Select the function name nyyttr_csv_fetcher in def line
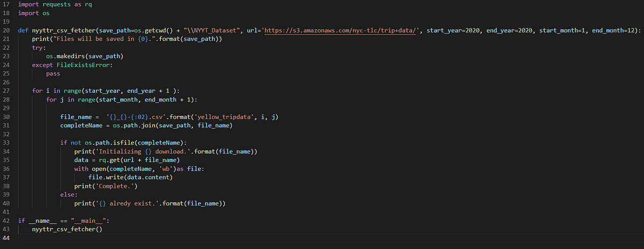The width and height of the screenshot is (644, 249). coord(64,31)
